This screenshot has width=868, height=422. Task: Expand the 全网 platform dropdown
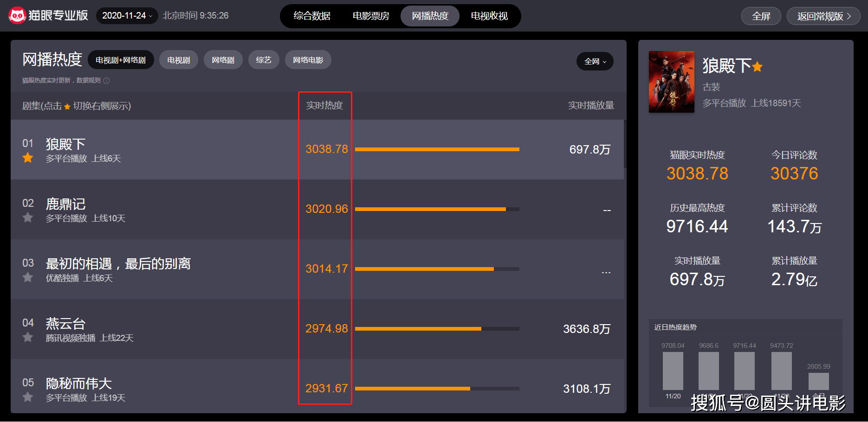(x=595, y=61)
